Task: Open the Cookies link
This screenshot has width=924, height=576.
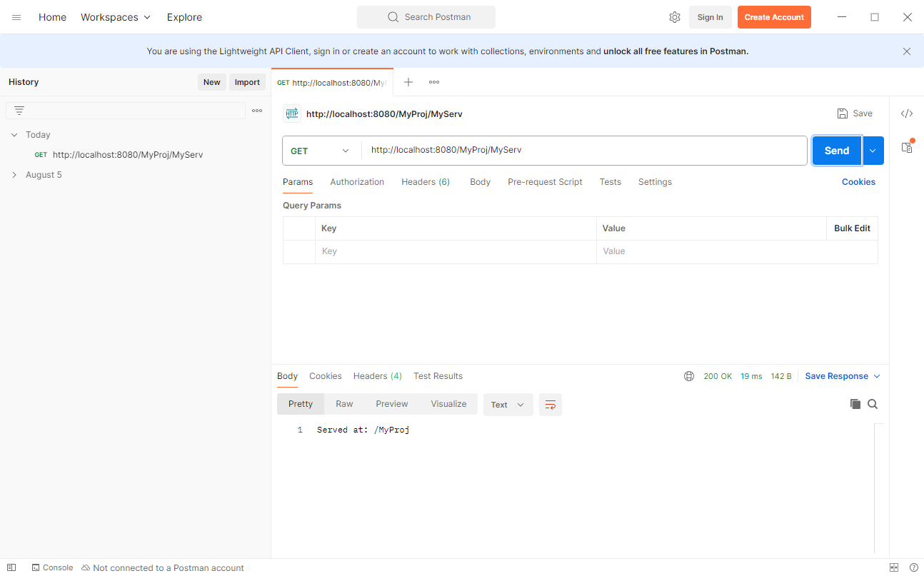Action: tap(858, 182)
